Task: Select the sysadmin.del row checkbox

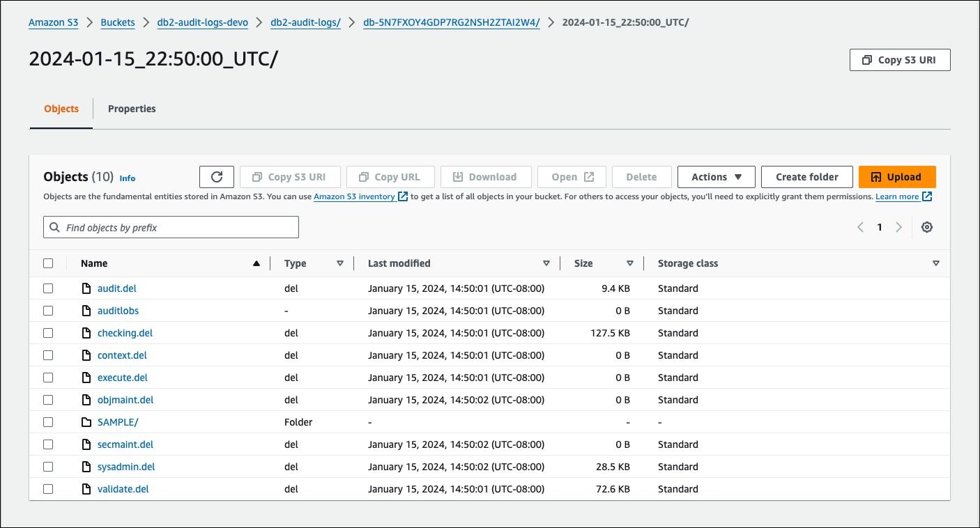Action: 48,466
